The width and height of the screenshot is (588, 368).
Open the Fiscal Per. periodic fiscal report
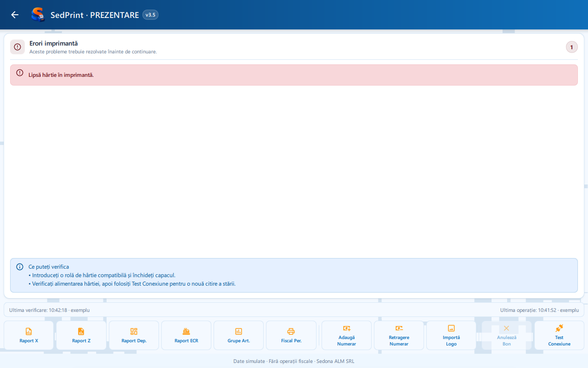point(291,335)
